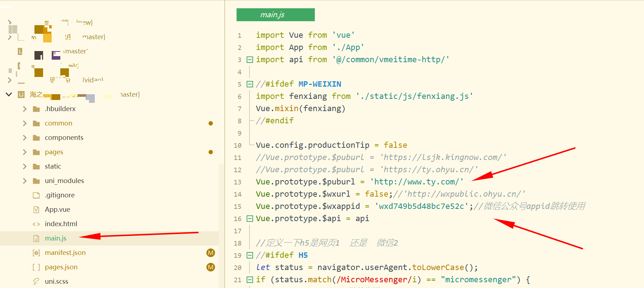This screenshot has height=288, width=644.
Task: Click the App.vue file icon
Action: (36, 210)
